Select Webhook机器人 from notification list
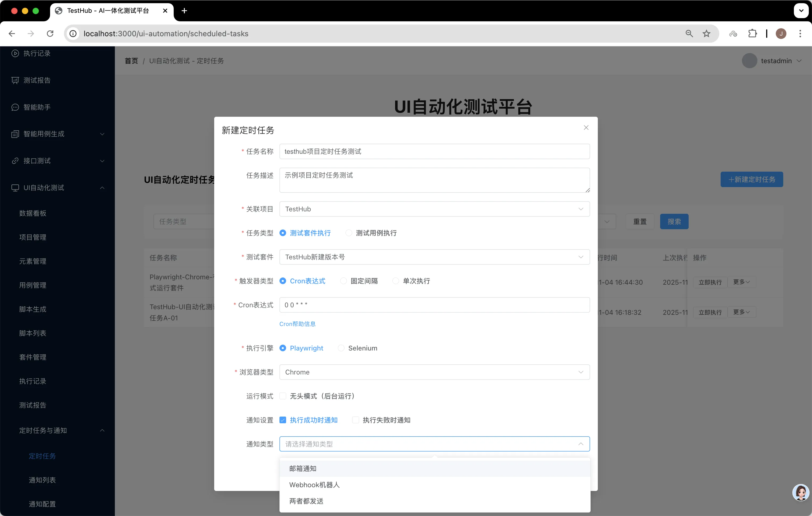 coord(314,485)
